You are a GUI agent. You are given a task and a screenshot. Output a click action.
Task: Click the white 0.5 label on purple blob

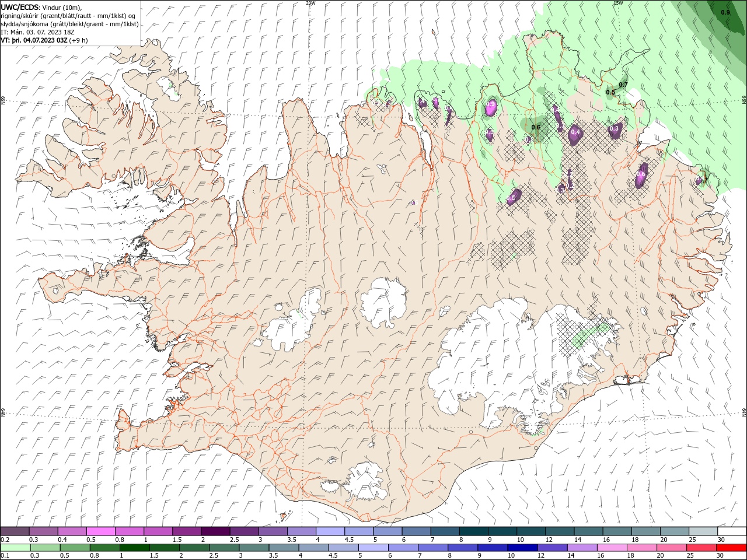[x=511, y=198]
